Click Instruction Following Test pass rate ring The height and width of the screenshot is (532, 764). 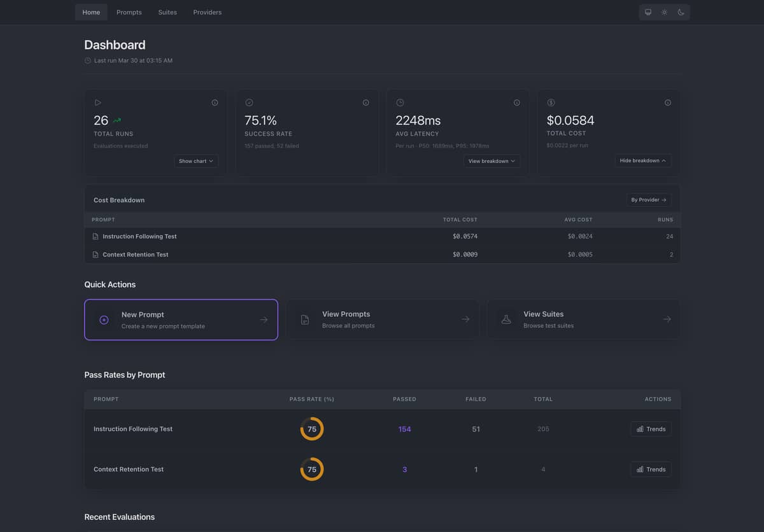point(312,429)
